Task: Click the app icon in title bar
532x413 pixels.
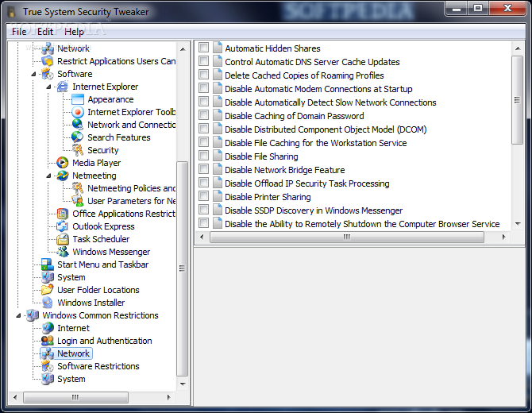Action: coord(11,12)
